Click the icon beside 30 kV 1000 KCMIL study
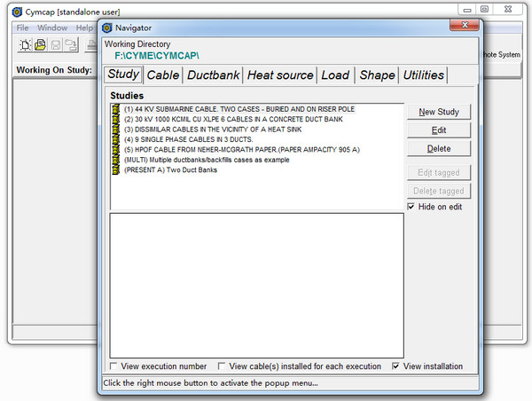532x401 pixels. point(116,120)
